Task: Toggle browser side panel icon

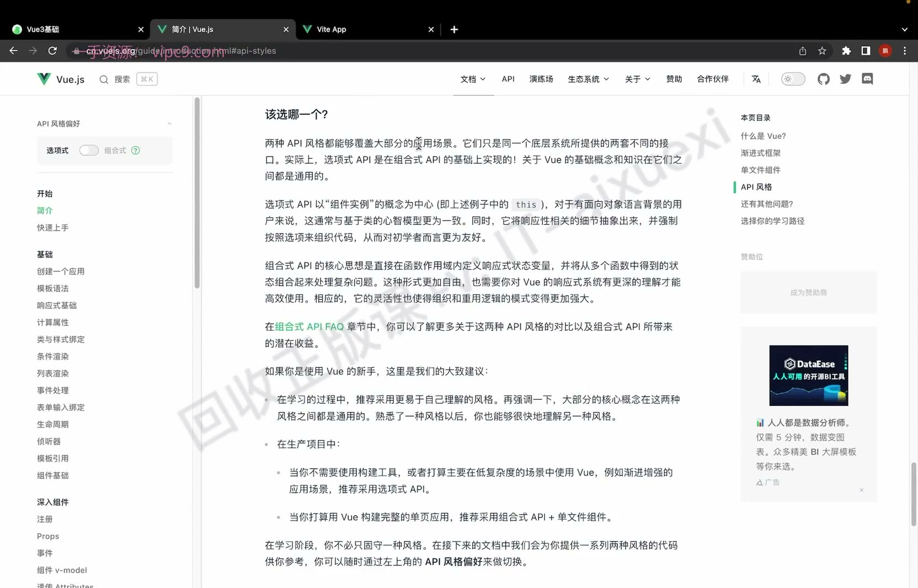Action: (x=866, y=51)
